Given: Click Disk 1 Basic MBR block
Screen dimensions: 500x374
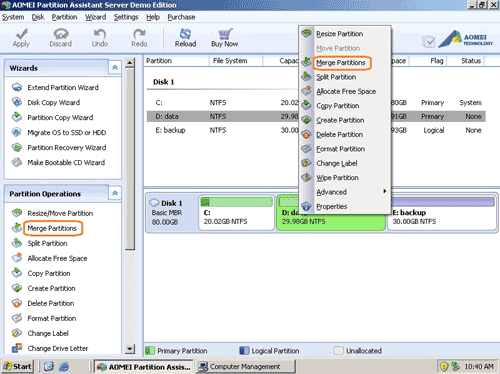Looking at the screenshot, I should 172,213.
